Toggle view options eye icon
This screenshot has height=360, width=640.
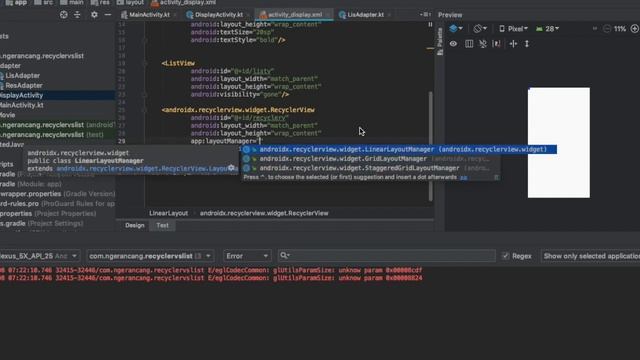pyautogui.click(x=453, y=44)
